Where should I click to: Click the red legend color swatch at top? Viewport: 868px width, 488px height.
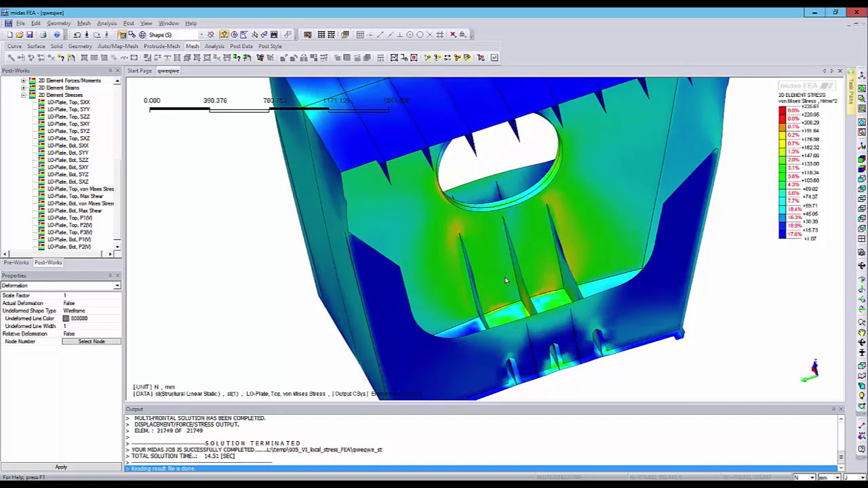tap(783, 110)
